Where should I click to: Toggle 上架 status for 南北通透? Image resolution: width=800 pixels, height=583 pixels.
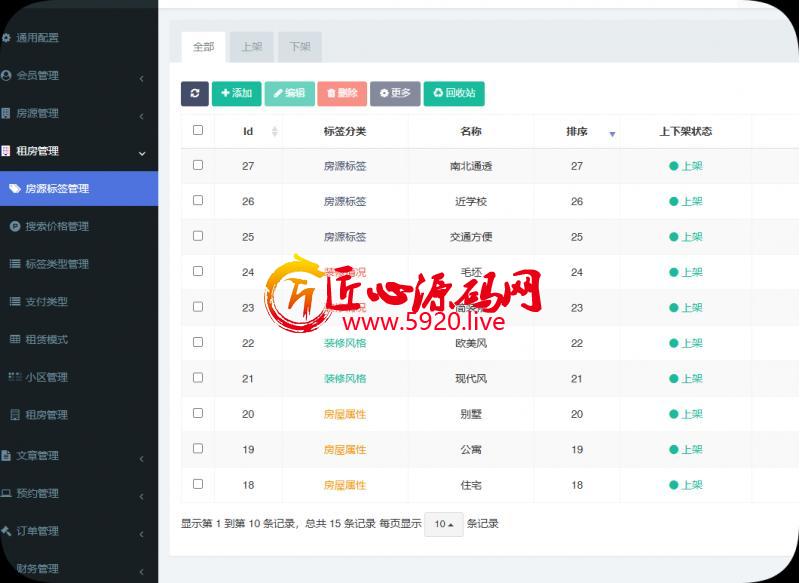pyautogui.click(x=686, y=166)
